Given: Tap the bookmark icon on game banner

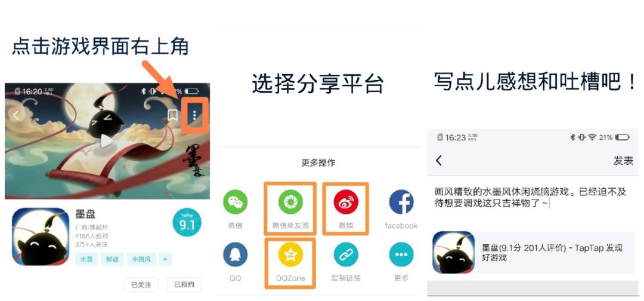Looking at the screenshot, I should tap(172, 115).
